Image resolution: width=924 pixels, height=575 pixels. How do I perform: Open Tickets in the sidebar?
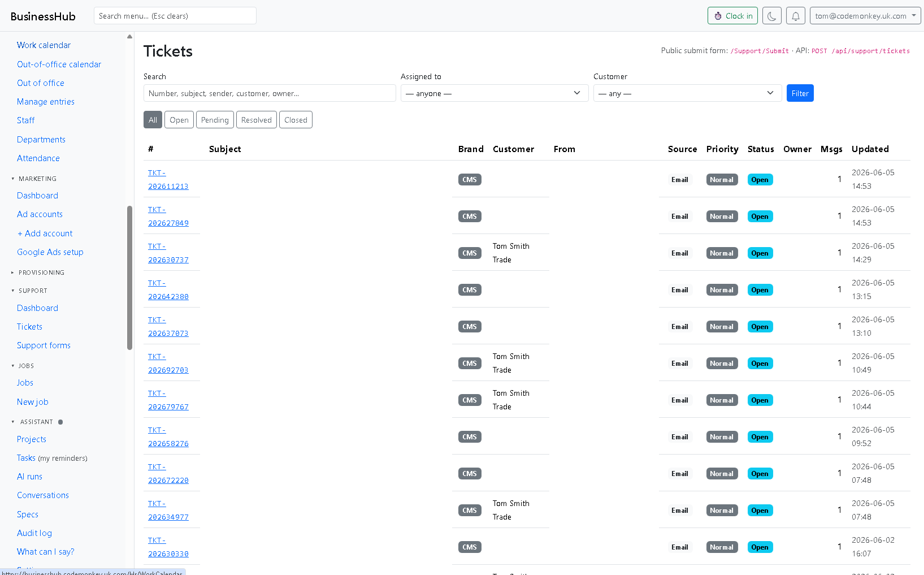click(29, 327)
